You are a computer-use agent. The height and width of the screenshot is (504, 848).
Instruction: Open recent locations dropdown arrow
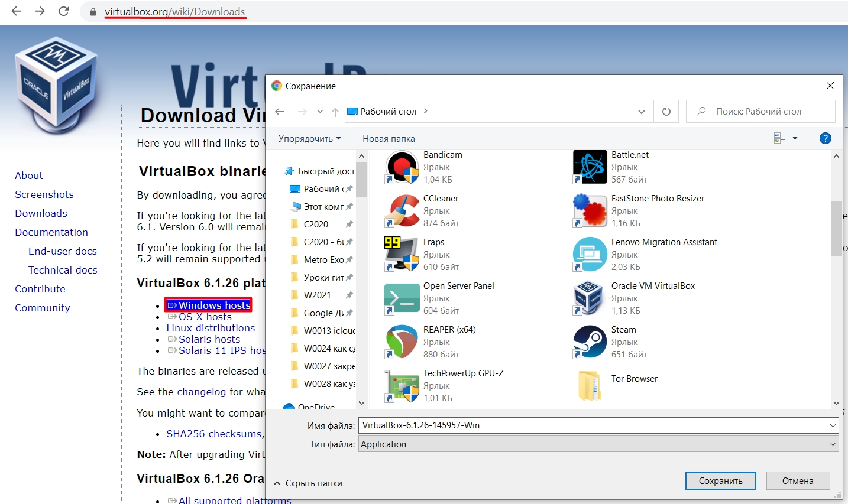(x=320, y=112)
